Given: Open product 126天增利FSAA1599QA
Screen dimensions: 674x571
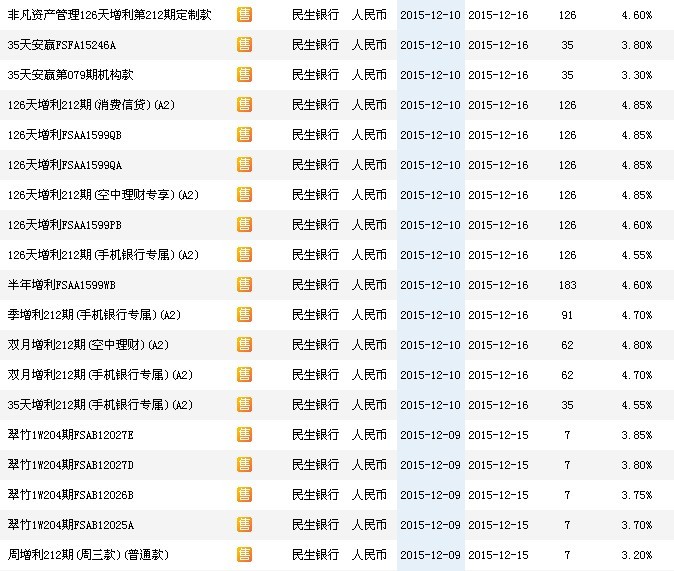Looking at the screenshot, I should tap(64, 165).
